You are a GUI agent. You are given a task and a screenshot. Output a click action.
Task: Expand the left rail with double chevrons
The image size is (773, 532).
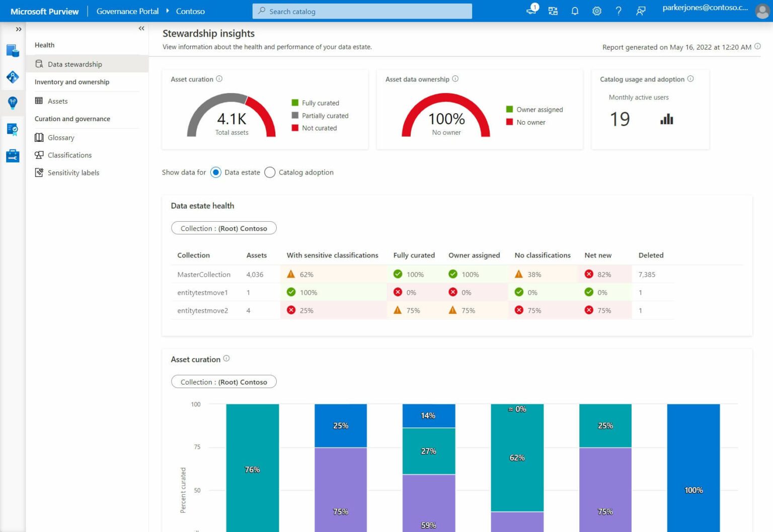click(x=19, y=29)
